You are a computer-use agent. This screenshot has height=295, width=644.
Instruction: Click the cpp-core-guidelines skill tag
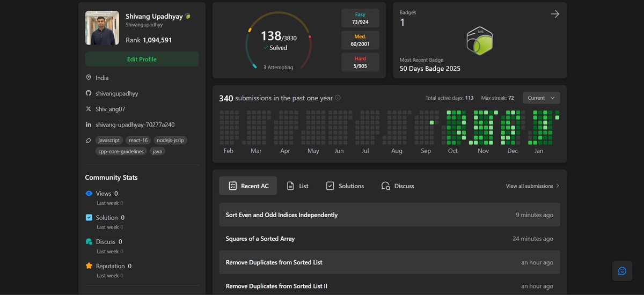click(121, 151)
